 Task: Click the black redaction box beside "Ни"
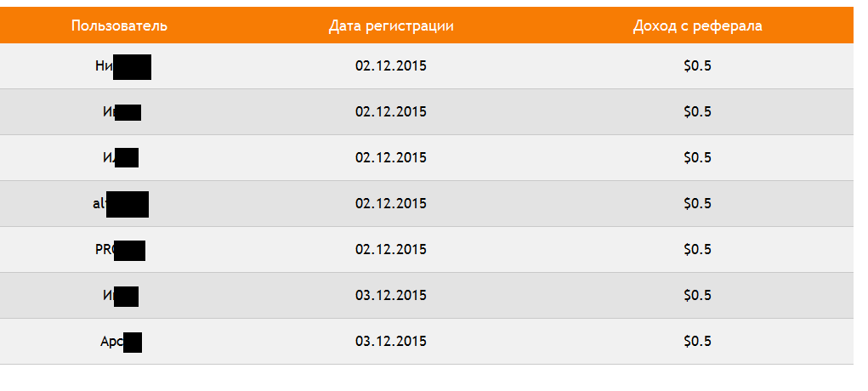[x=133, y=67]
